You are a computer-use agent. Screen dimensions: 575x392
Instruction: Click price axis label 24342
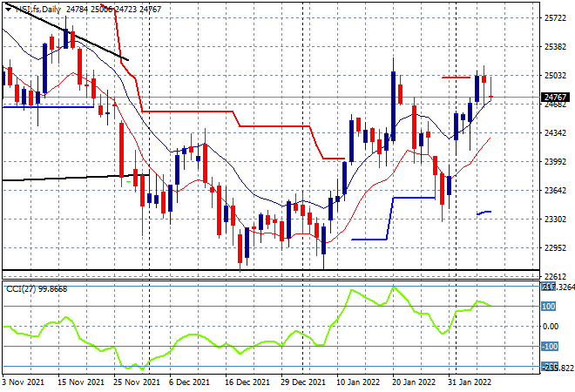556,132
